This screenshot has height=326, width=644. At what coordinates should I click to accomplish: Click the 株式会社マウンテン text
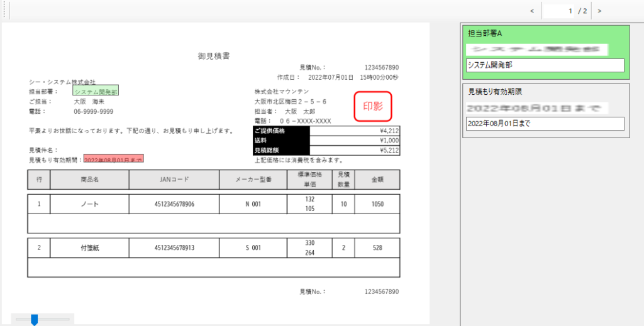pos(282,92)
